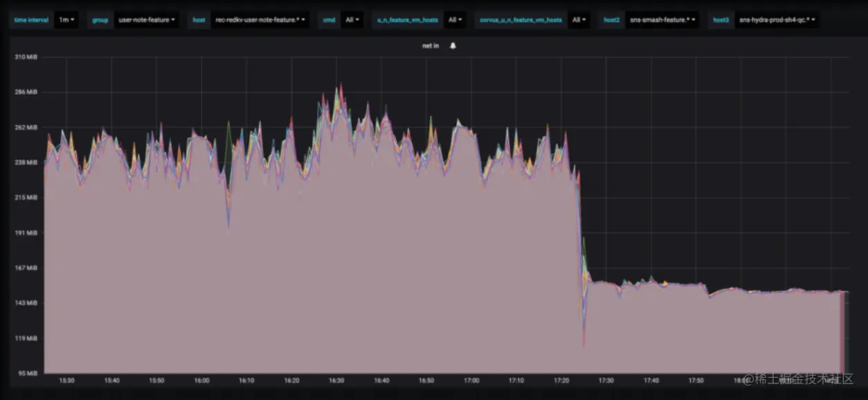The width and height of the screenshot is (868, 400).
Task: Click the 95 MiB y-axis label
Action: pos(26,374)
